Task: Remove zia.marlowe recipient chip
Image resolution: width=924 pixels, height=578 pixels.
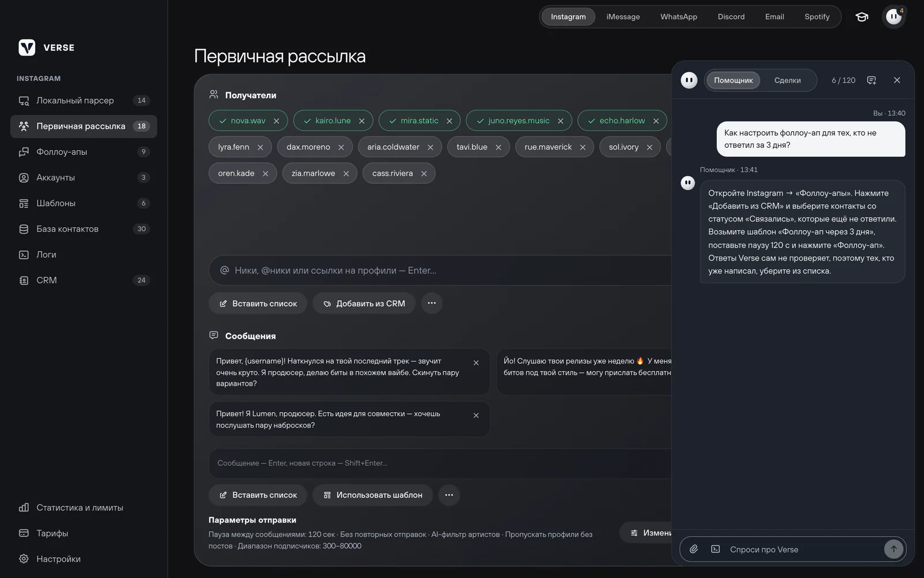Action: pyautogui.click(x=346, y=173)
